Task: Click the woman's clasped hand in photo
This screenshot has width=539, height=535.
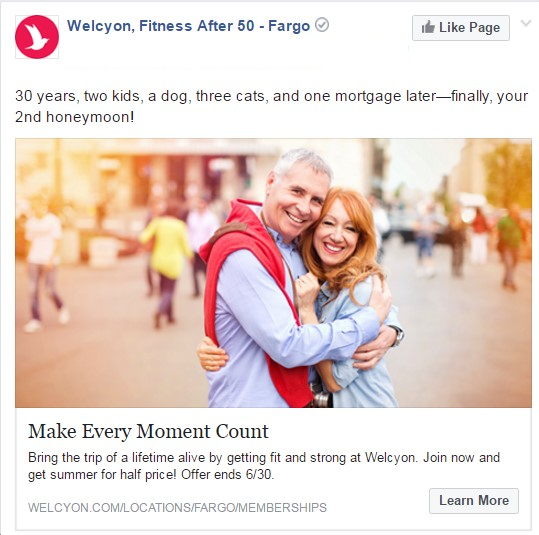Action: (x=307, y=289)
